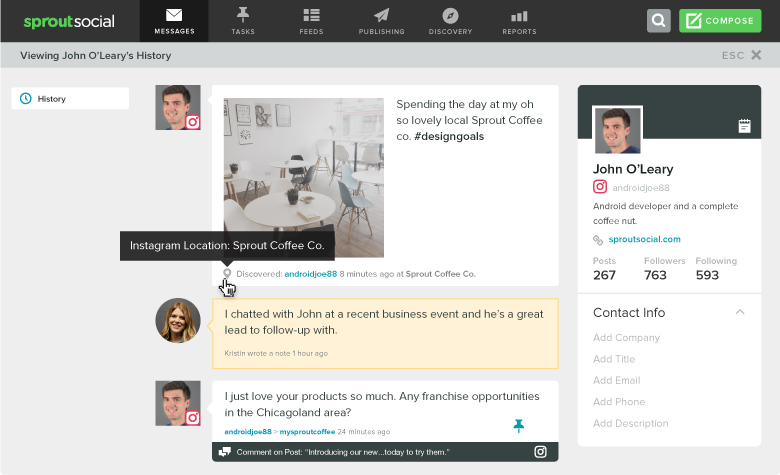780x475 pixels.
Task: Open the mysproutcoffee link
Action: tap(307, 432)
